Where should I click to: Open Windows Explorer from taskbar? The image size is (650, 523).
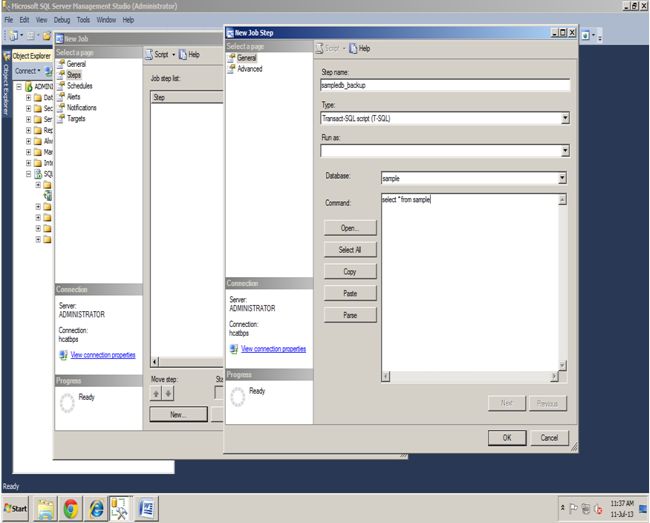(x=45, y=509)
